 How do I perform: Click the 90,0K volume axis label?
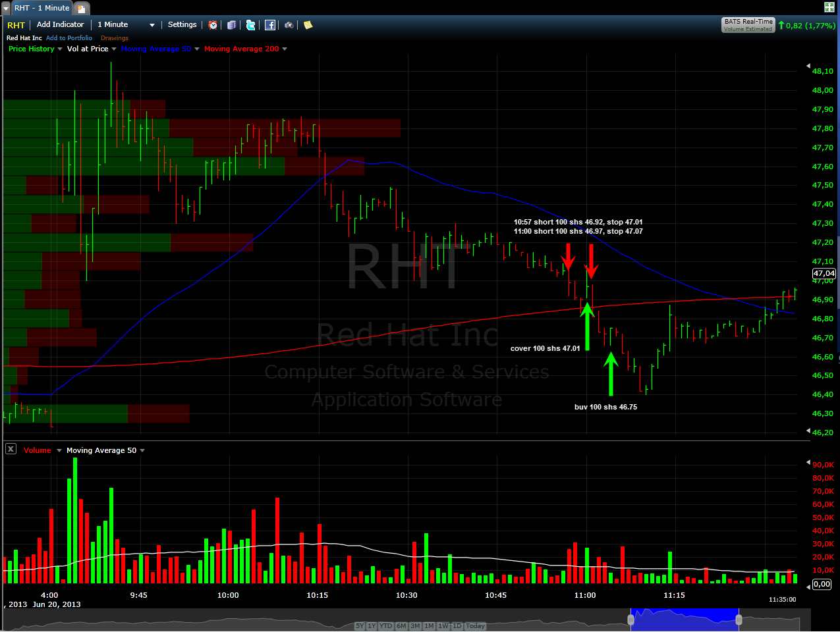pyautogui.click(x=824, y=465)
